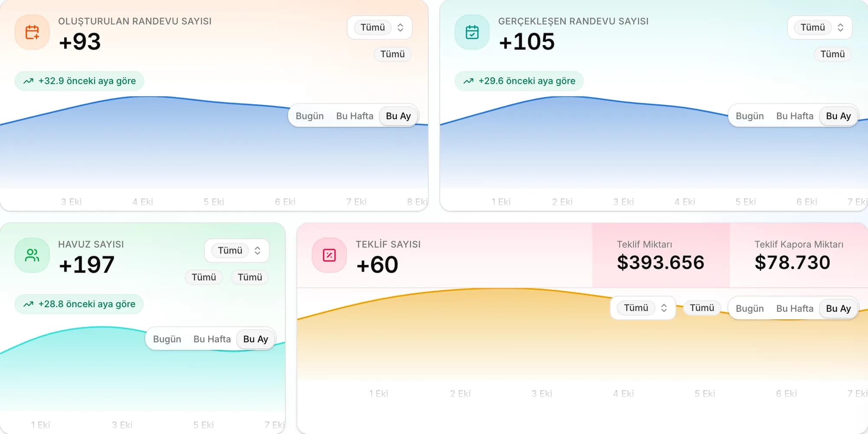Click chevron arrows in Oluşturulan Randevu Tümü selector
Viewport: 868px width, 434px height.
(400, 27)
